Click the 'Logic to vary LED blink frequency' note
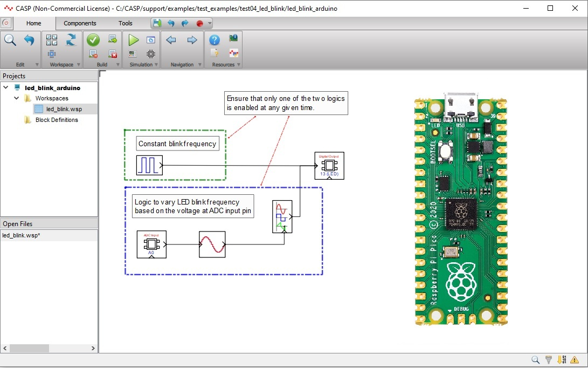Screen dimensions: 588x368 click(x=193, y=206)
